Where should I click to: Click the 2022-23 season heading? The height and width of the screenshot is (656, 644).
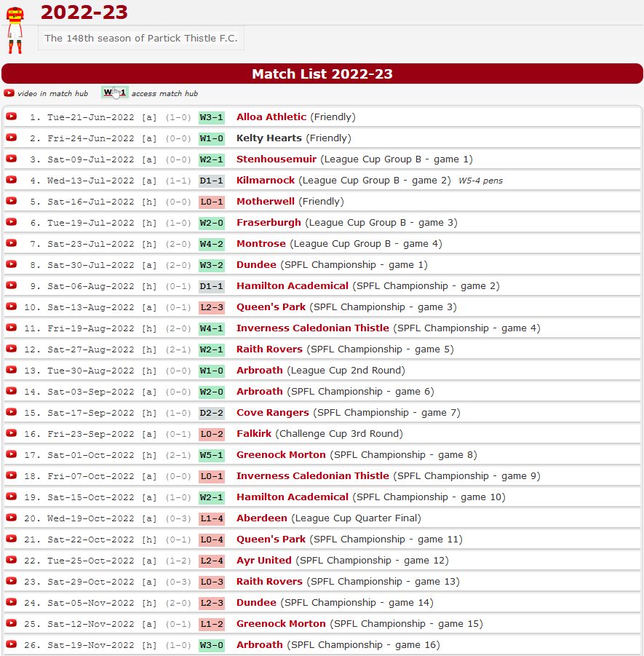click(x=84, y=12)
